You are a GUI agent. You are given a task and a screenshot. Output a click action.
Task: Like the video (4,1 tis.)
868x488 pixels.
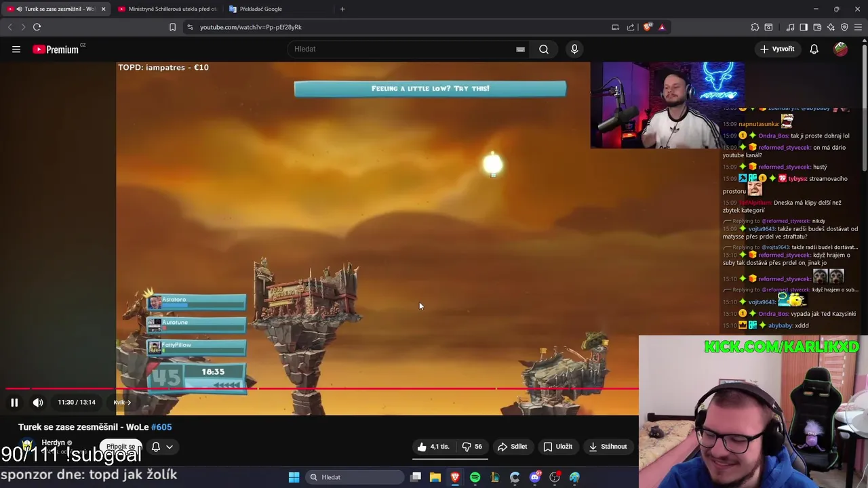pos(433,447)
